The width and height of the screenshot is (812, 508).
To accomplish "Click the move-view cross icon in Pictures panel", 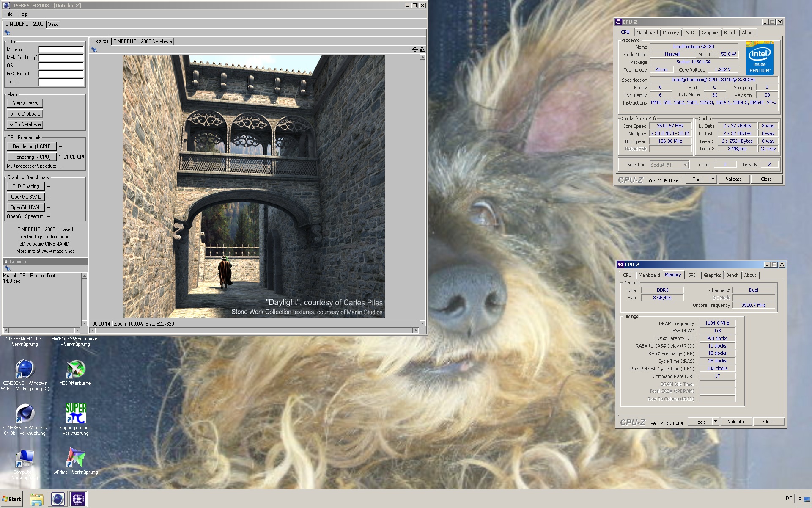I will pyautogui.click(x=415, y=50).
